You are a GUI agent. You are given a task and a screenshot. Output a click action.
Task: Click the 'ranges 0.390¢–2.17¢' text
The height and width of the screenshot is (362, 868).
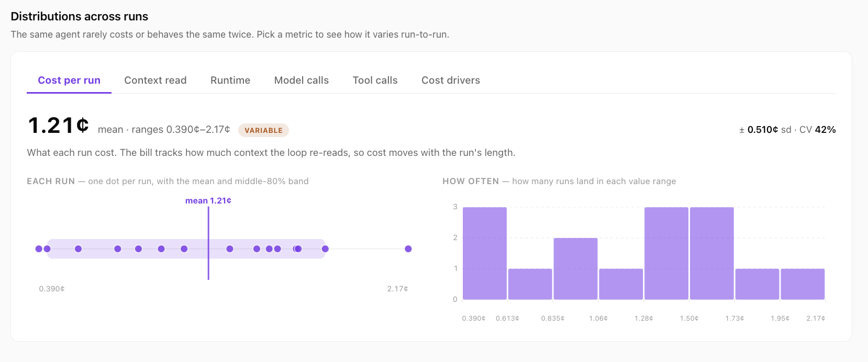(181, 129)
